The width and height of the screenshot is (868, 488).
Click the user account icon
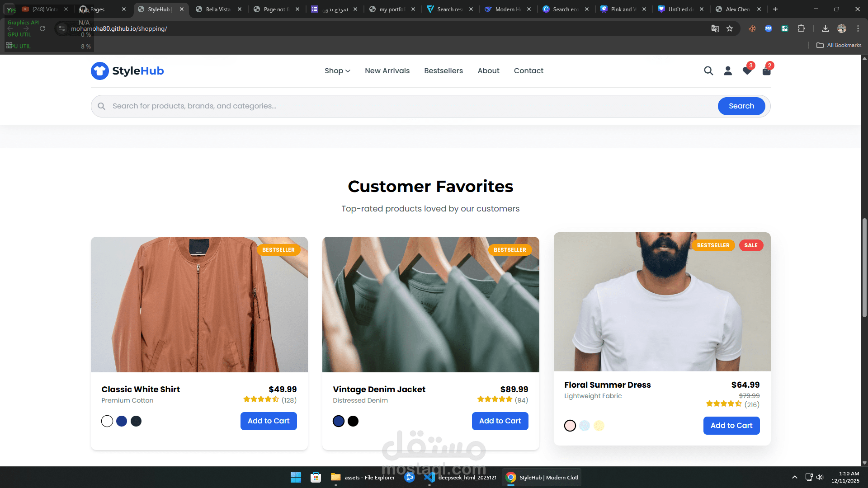pos(727,70)
